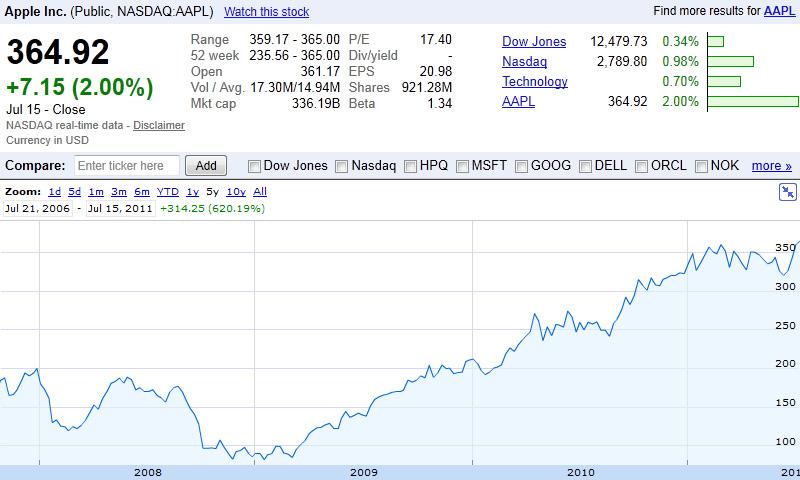Screen dimensions: 800x480
Task: Click the Shares value 921.28M
Action: click(x=427, y=87)
